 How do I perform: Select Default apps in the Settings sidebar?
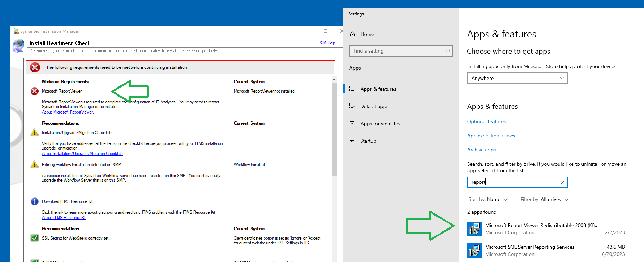point(374,106)
